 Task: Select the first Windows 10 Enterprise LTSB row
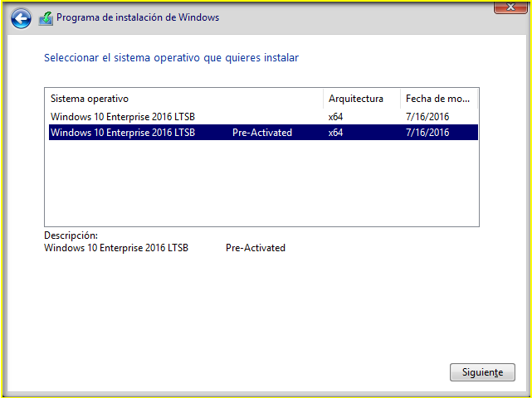click(263, 117)
